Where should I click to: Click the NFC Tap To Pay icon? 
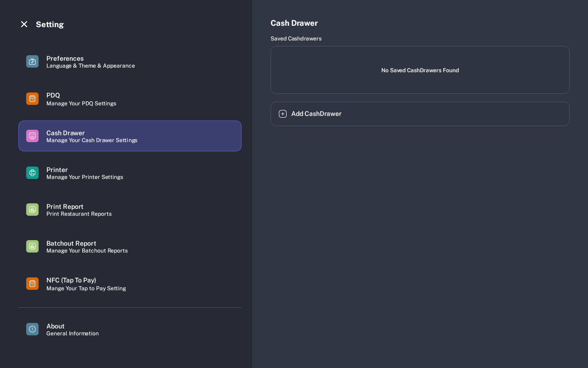click(x=32, y=284)
